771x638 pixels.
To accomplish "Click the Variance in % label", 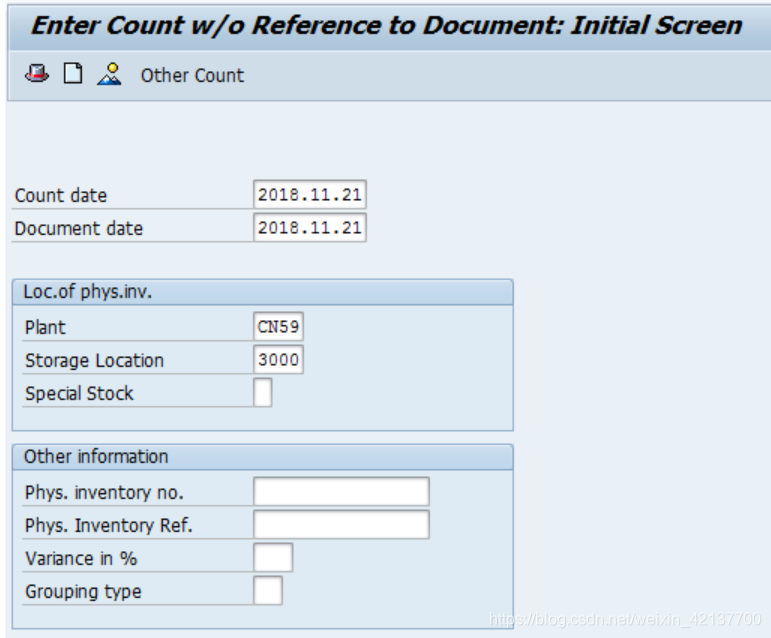I will tap(81, 558).
